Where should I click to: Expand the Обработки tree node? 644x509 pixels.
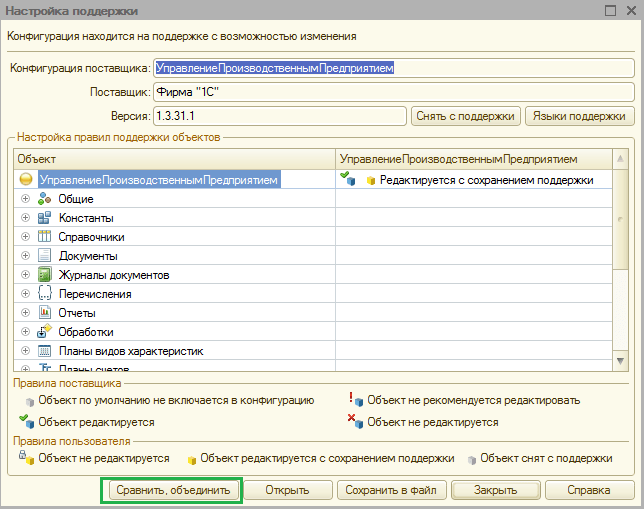coord(25,331)
